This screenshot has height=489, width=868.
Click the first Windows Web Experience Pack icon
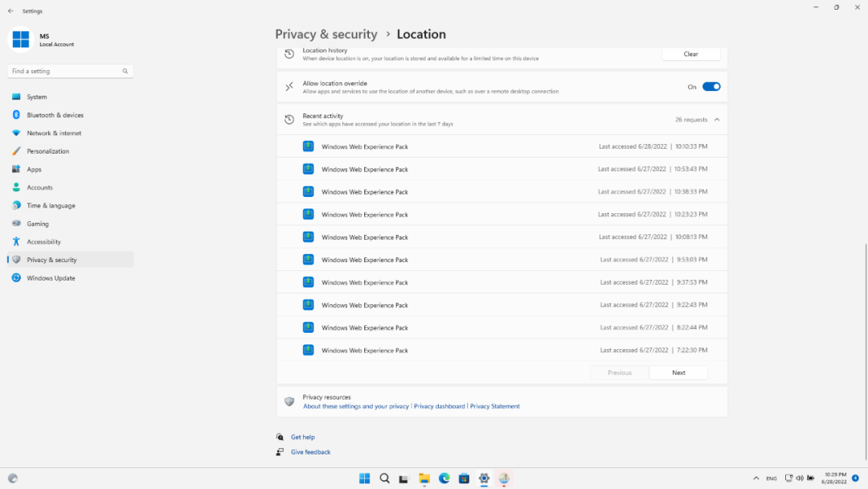308,146
